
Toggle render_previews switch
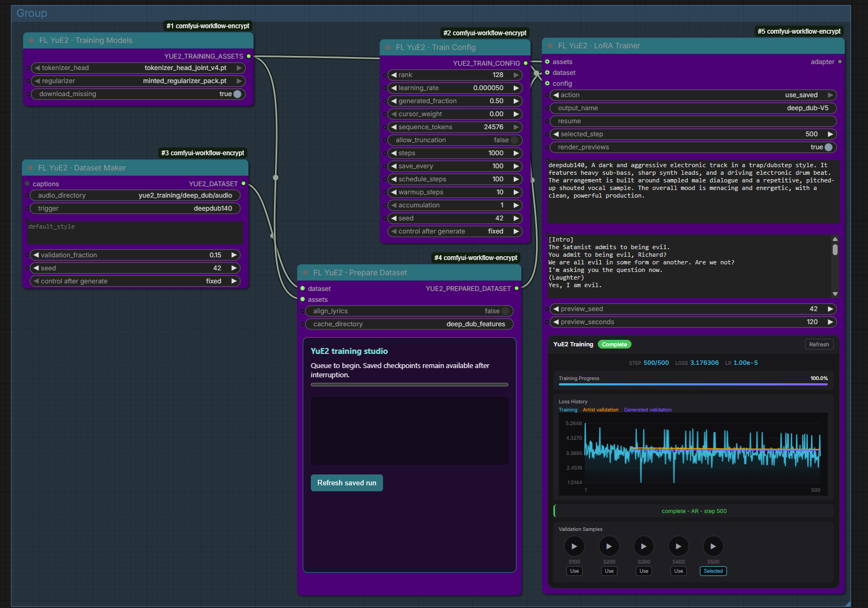[x=828, y=147]
